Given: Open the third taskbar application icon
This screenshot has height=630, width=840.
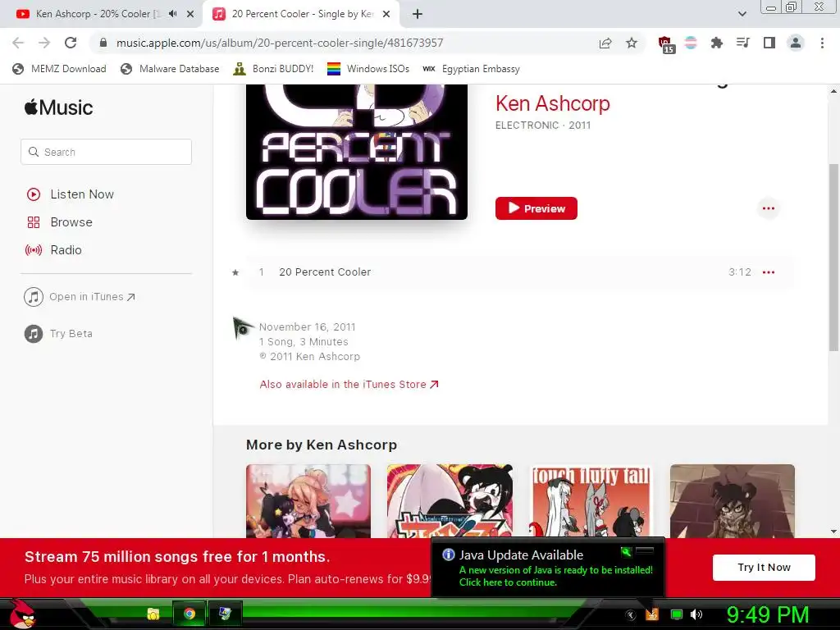Looking at the screenshot, I should [225, 614].
